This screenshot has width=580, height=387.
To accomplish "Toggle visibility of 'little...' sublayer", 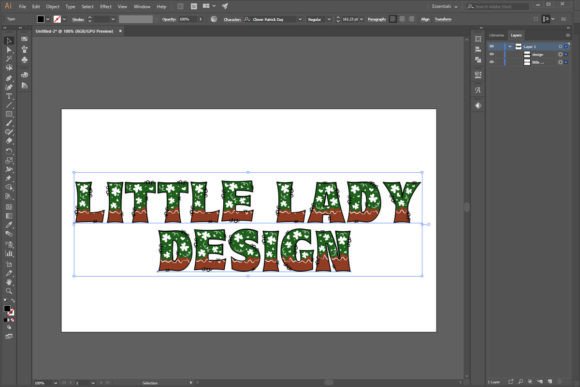I will point(492,62).
